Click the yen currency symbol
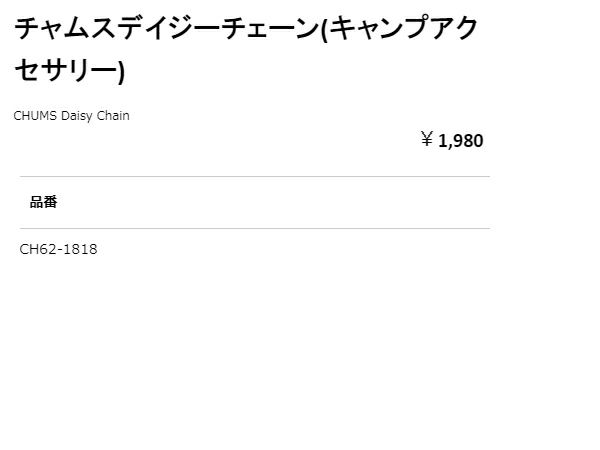Image resolution: width=600 pixels, height=450 pixels. (426, 140)
